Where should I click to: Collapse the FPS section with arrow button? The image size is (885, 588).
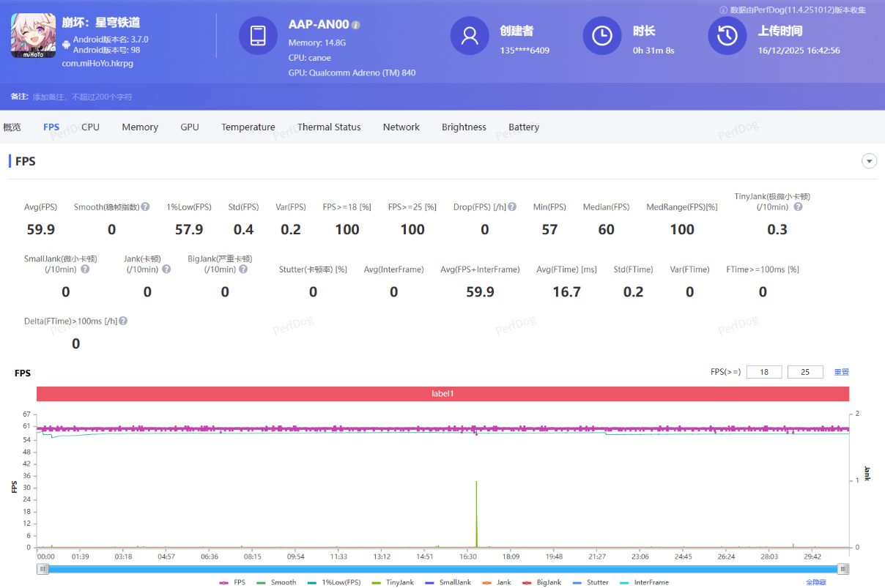pos(869,161)
